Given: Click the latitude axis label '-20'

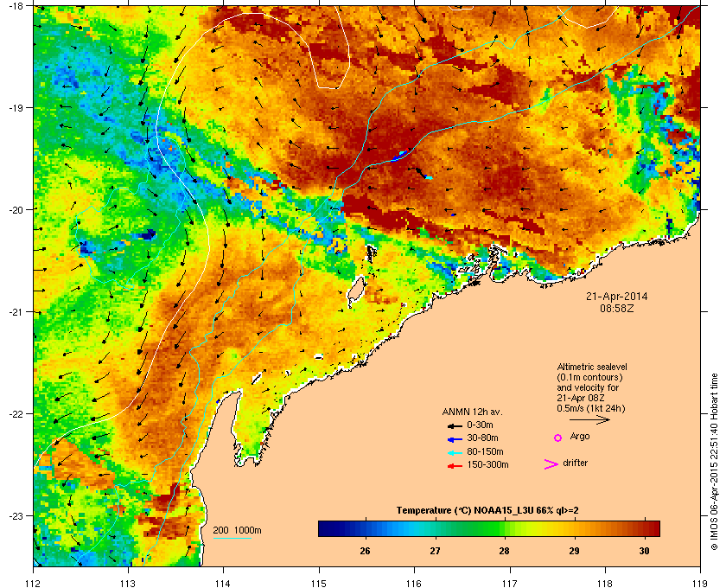Looking at the screenshot, I should [16, 210].
